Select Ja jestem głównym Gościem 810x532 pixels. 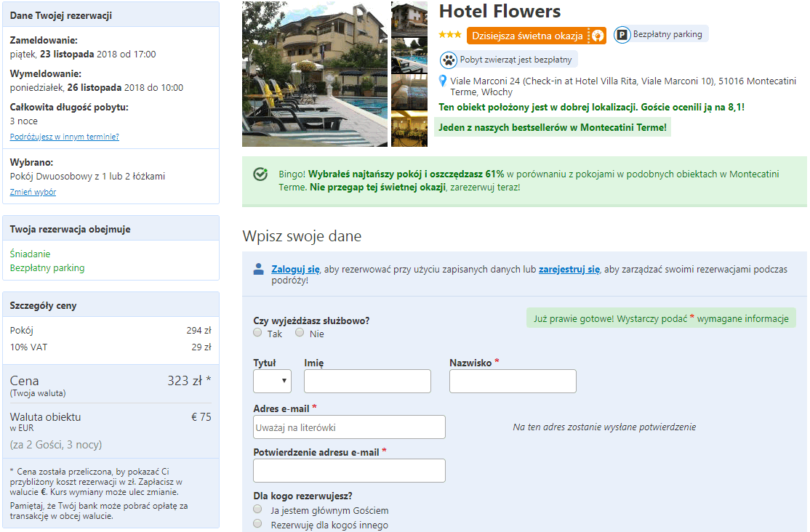[257, 509]
